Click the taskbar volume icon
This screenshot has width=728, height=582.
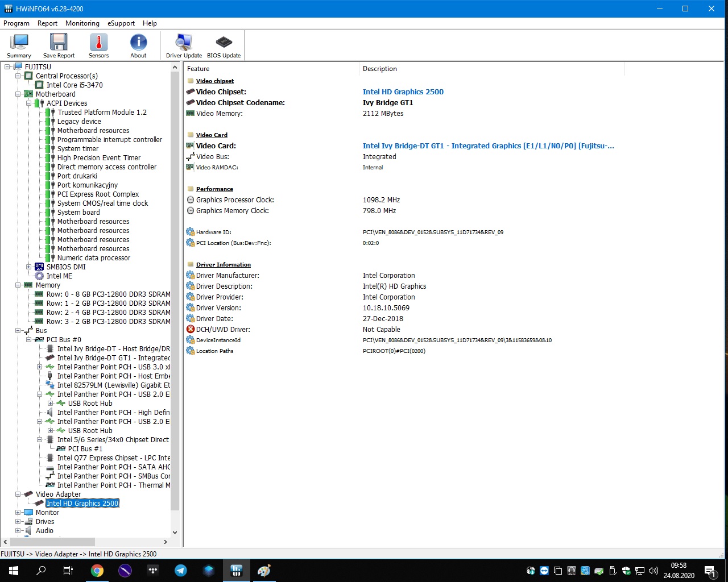[653, 571]
